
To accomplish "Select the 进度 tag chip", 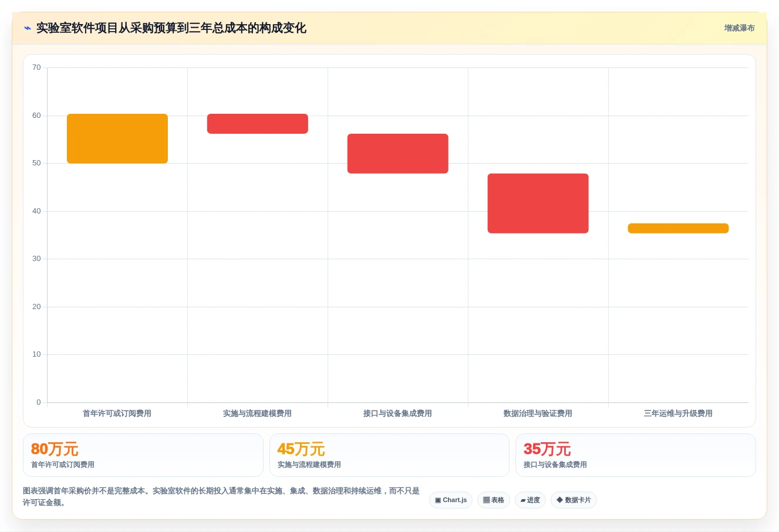I will click(x=530, y=500).
